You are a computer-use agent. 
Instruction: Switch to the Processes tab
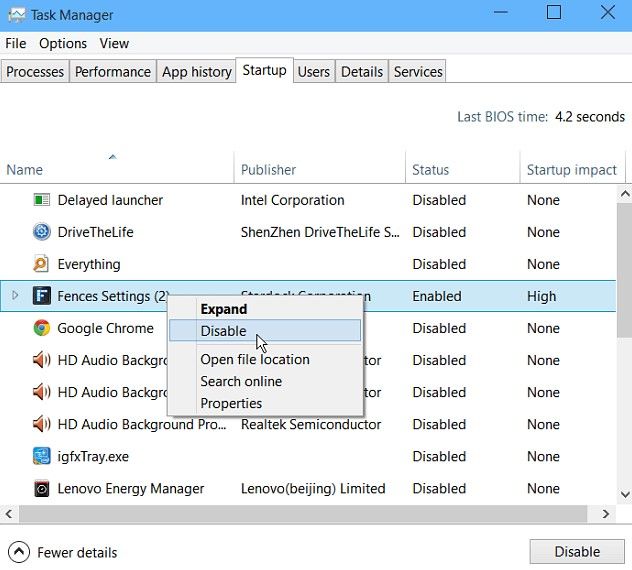pos(35,72)
